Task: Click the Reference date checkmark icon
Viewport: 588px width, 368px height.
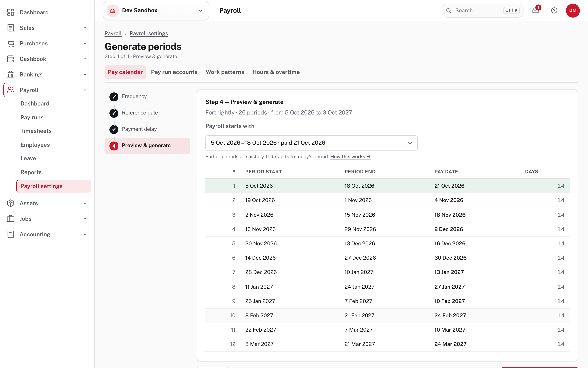Action: 114,113
